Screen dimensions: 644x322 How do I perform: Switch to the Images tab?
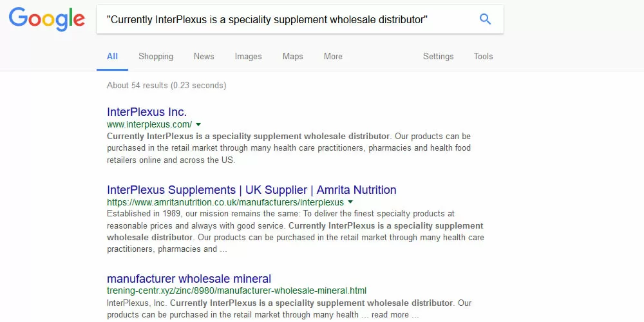pos(248,57)
